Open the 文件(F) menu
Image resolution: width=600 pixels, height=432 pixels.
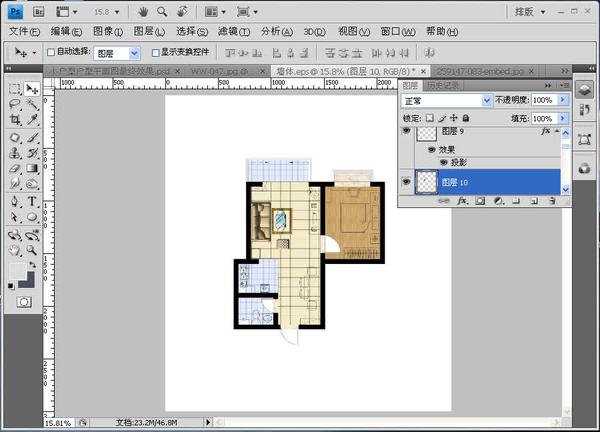pos(24,32)
